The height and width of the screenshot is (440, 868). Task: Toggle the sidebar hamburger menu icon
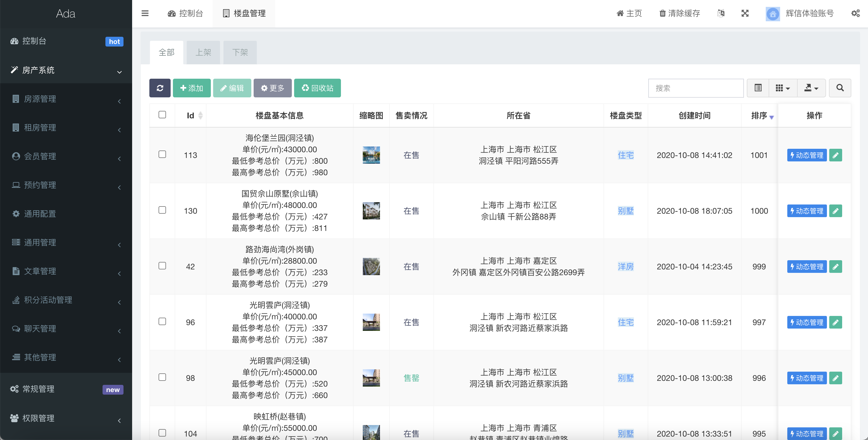[x=145, y=13]
